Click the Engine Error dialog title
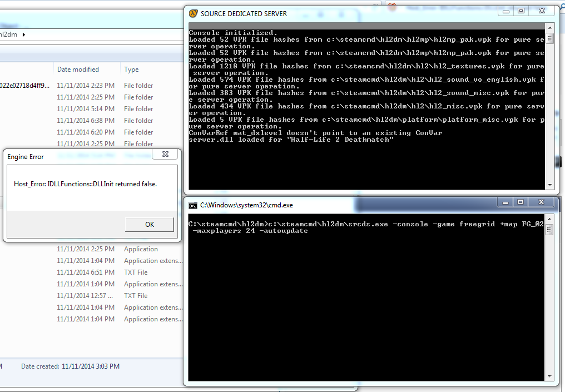 coord(26,157)
